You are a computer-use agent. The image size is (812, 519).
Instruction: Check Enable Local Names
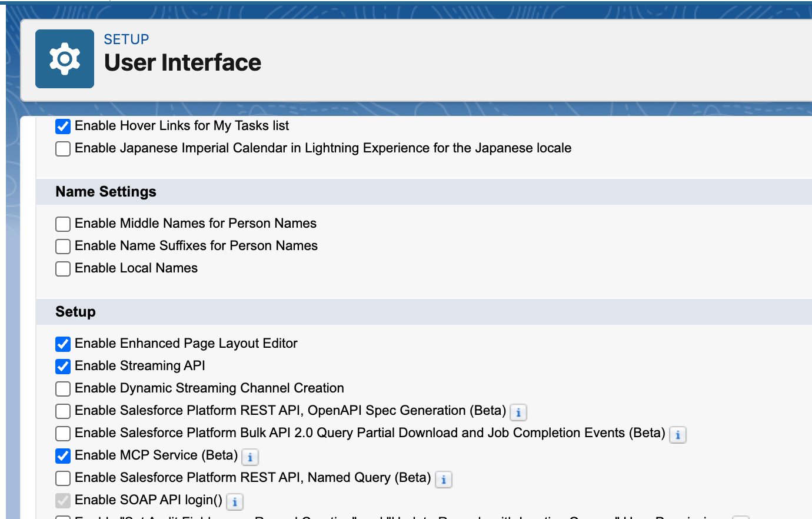point(62,268)
